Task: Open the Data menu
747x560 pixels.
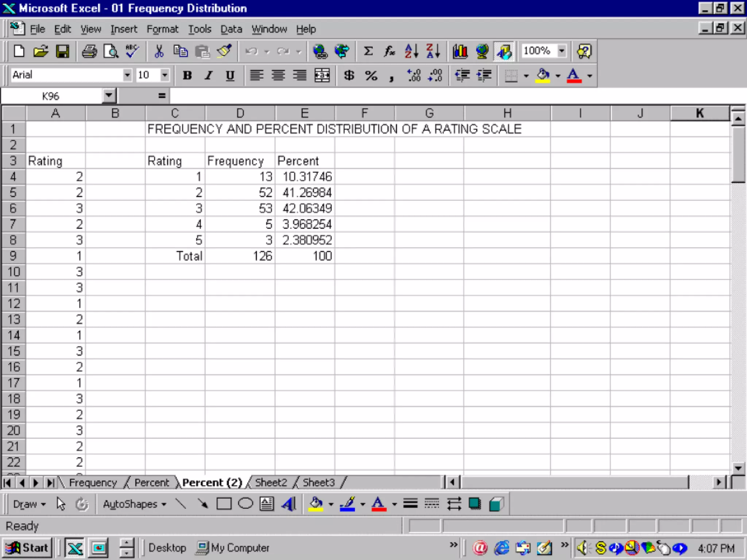Action: (231, 29)
